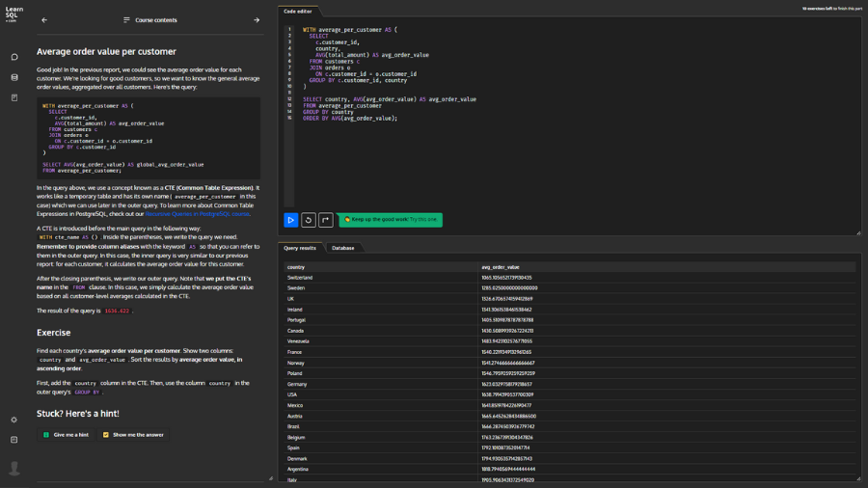The height and width of the screenshot is (488, 868).
Task: Open the user profile avatar
Action: pos(14,468)
